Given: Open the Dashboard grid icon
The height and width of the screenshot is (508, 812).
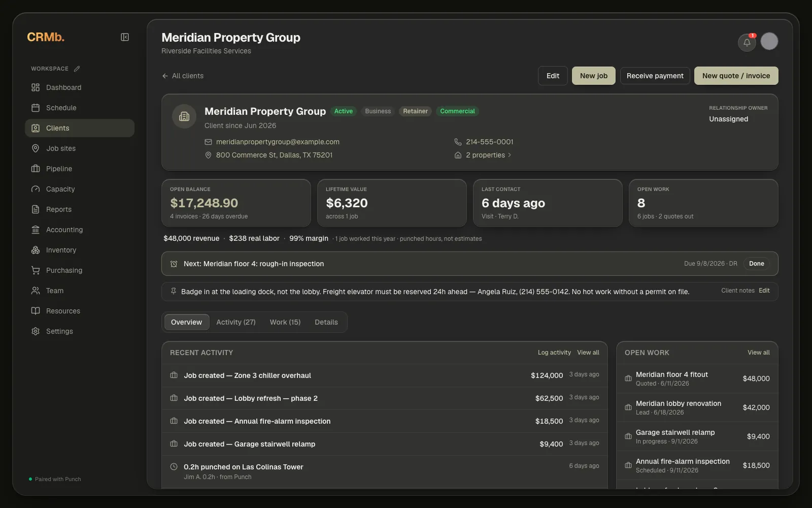Looking at the screenshot, I should (x=36, y=87).
